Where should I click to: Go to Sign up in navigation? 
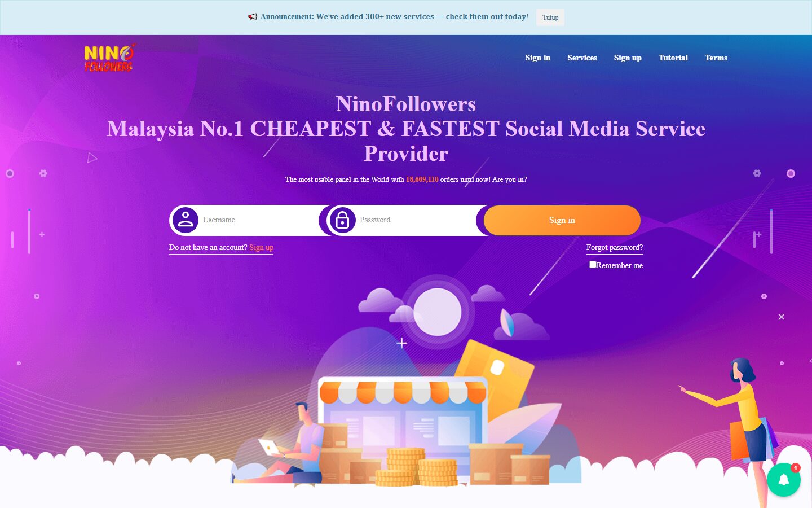tap(628, 58)
